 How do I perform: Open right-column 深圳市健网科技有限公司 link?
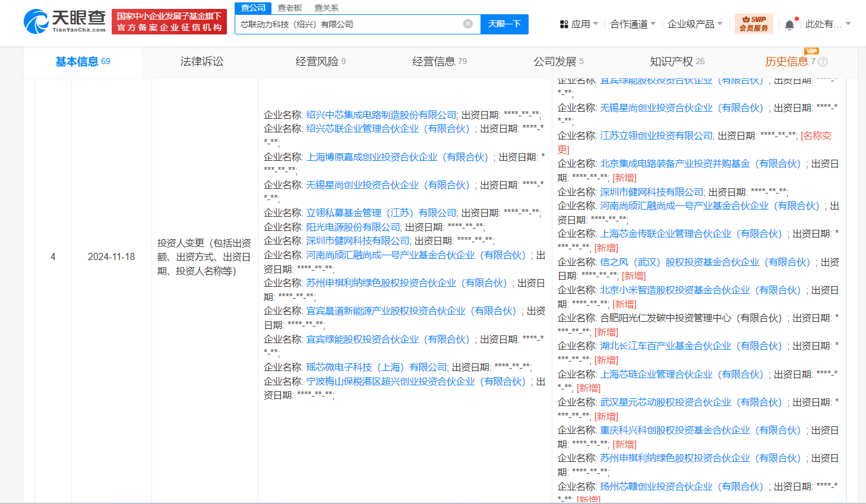[652, 192]
